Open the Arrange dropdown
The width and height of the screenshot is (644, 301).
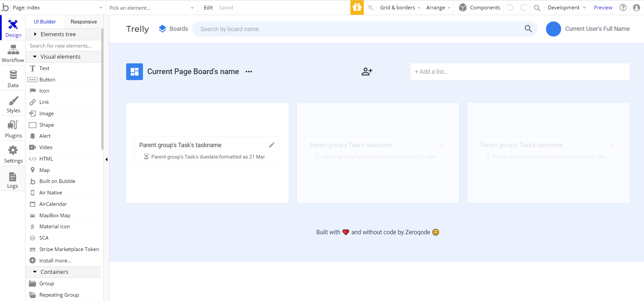[x=438, y=8]
